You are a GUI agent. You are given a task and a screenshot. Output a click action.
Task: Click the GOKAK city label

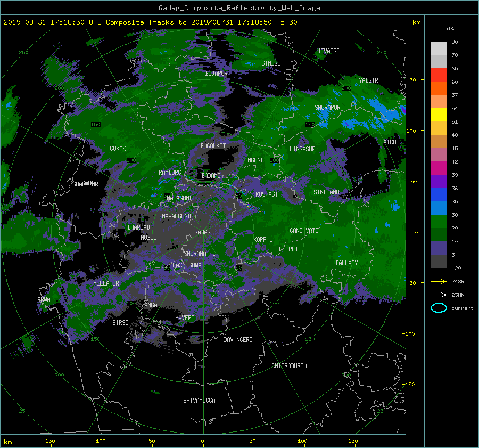pyautogui.click(x=118, y=148)
